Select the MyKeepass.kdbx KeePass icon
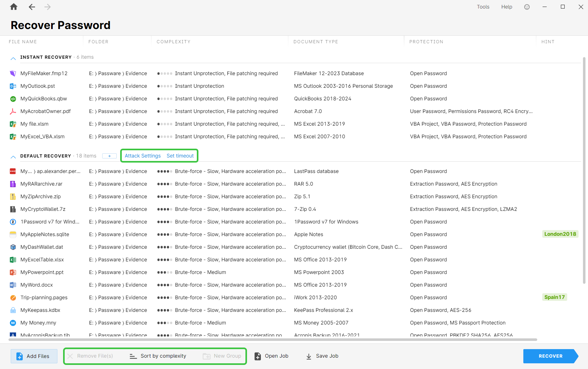Viewport: 588px width, 369px height. click(13, 310)
